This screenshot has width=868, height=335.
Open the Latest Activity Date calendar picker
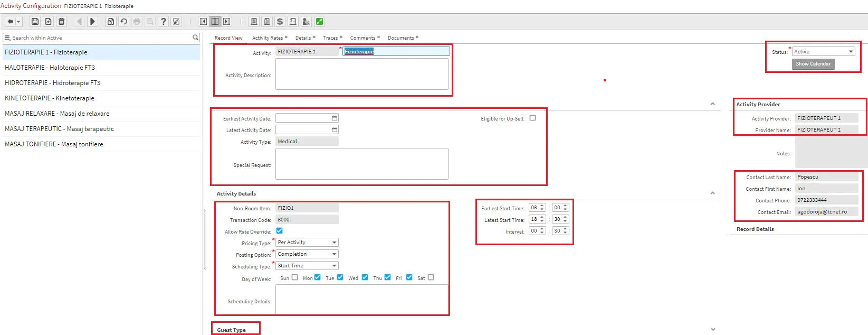coord(335,130)
